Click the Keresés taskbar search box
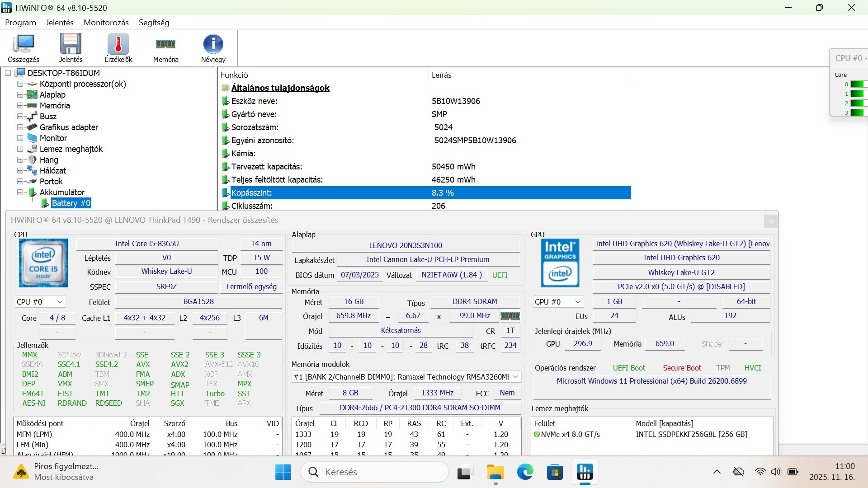The height and width of the screenshot is (488, 868). (x=374, y=472)
